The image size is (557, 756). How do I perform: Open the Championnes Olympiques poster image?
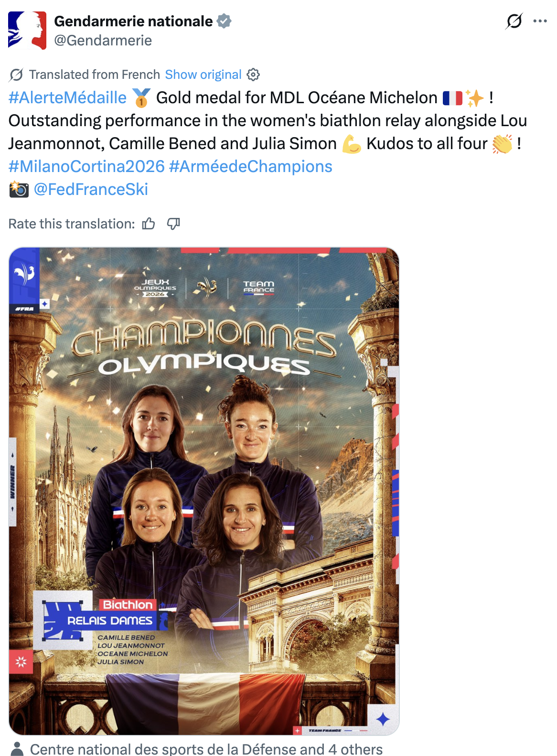coord(204,491)
